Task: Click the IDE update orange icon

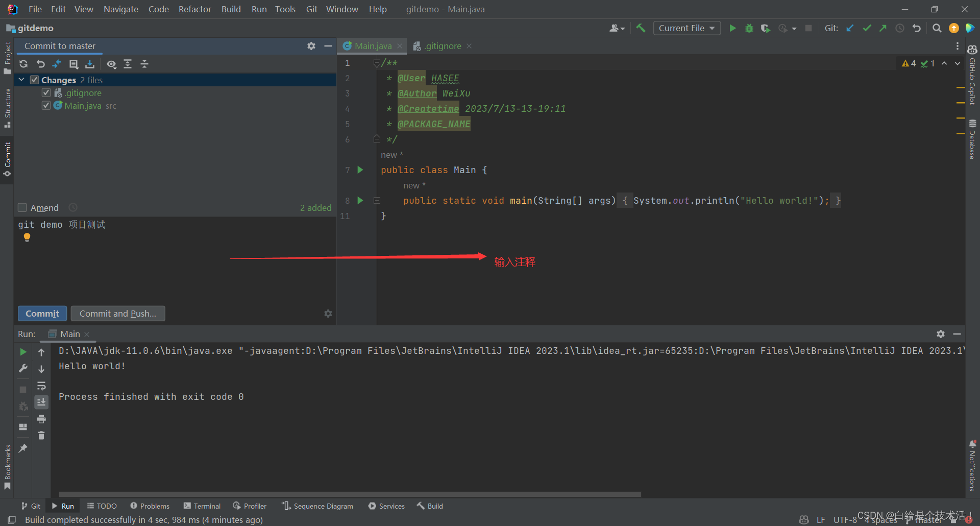Action: coord(953,28)
